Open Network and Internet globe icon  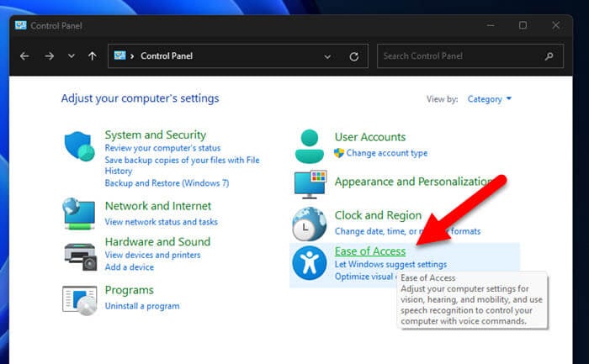(x=79, y=214)
